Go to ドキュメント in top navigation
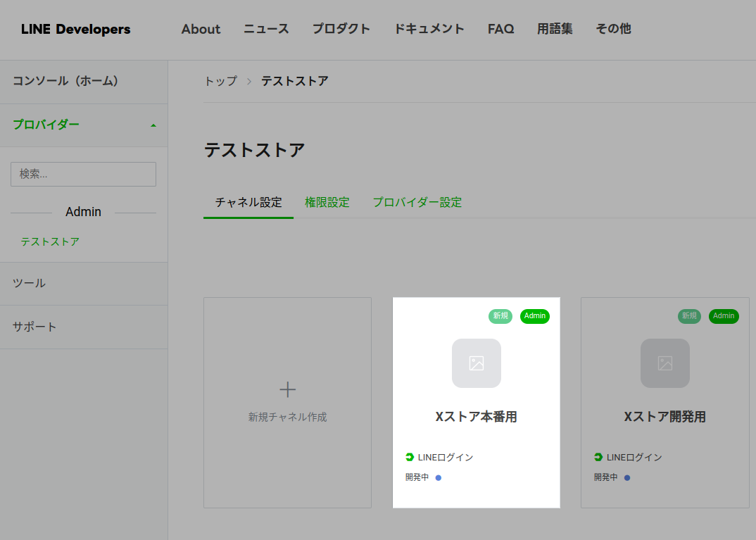This screenshot has width=756, height=540. point(429,29)
